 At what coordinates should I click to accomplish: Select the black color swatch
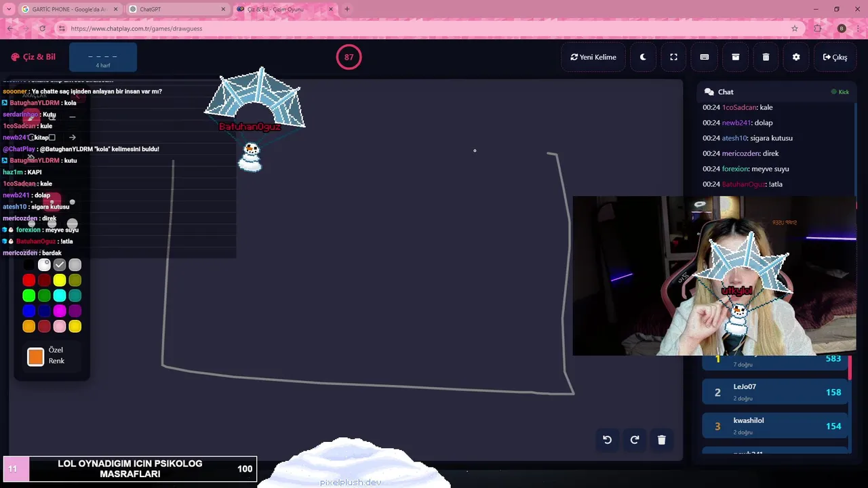(28, 265)
